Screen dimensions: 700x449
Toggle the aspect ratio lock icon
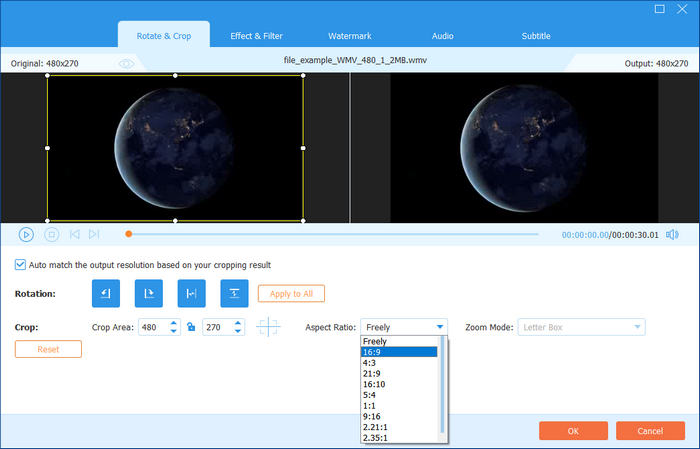[x=190, y=327]
